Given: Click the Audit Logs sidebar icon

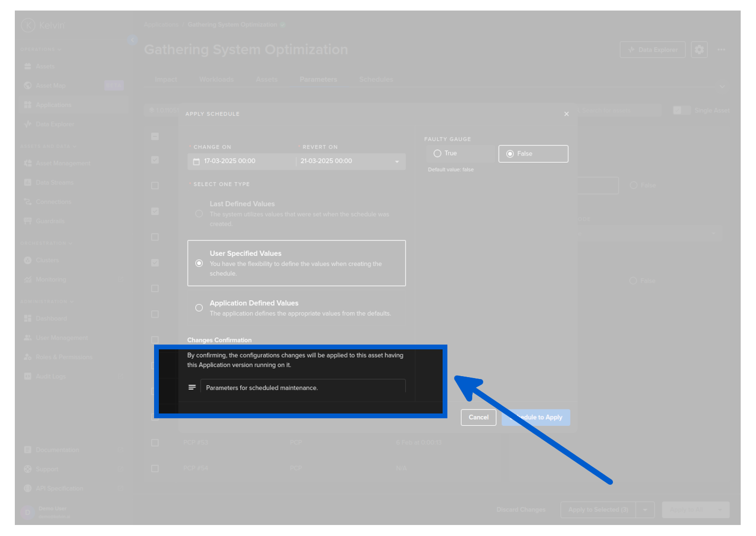Looking at the screenshot, I should tap(28, 376).
